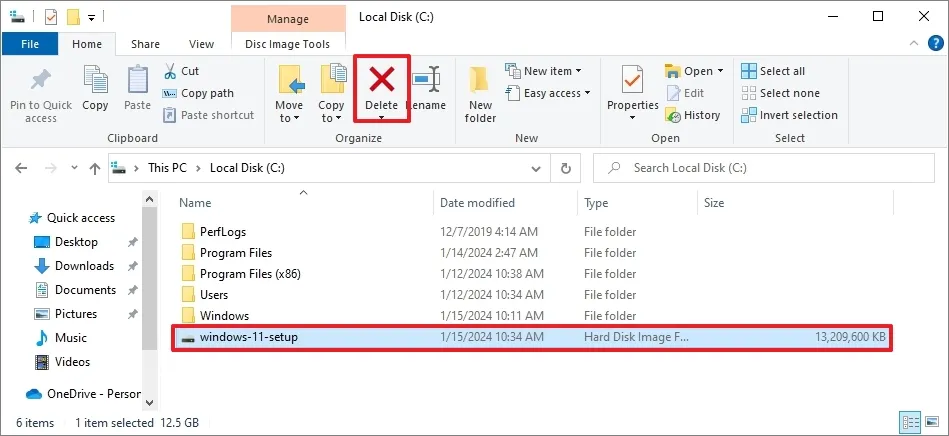Collapse the ribbon with the chevron
The width and height of the screenshot is (949, 436).
(x=914, y=43)
